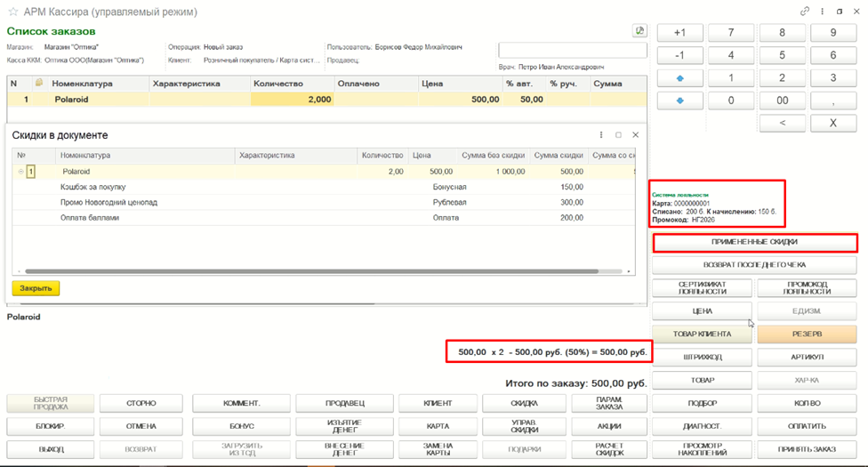Screen dimensions: 868x467
Task: Click the -1 quantity button
Action: (679, 55)
